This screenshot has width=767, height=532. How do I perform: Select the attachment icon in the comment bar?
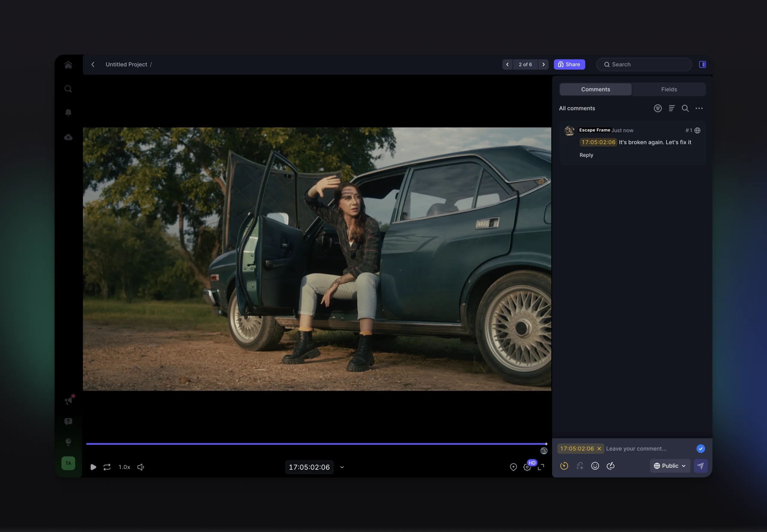[x=579, y=466]
